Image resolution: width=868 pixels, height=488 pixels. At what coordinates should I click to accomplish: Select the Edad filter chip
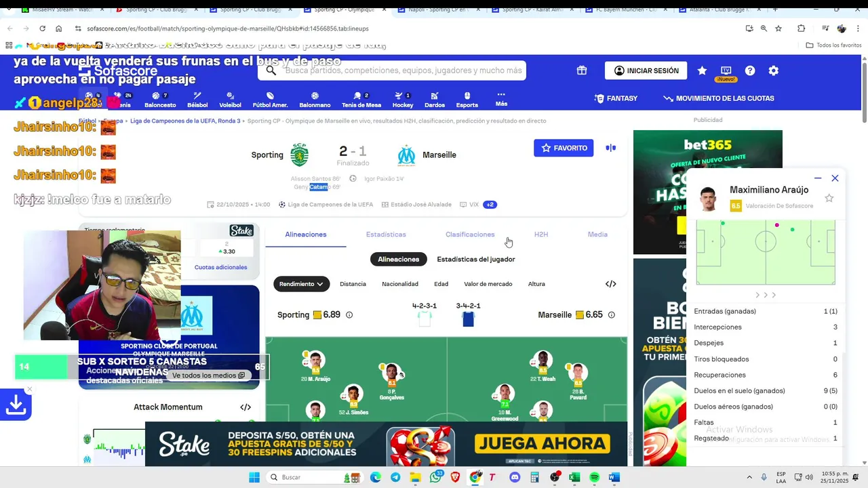point(441,284)
